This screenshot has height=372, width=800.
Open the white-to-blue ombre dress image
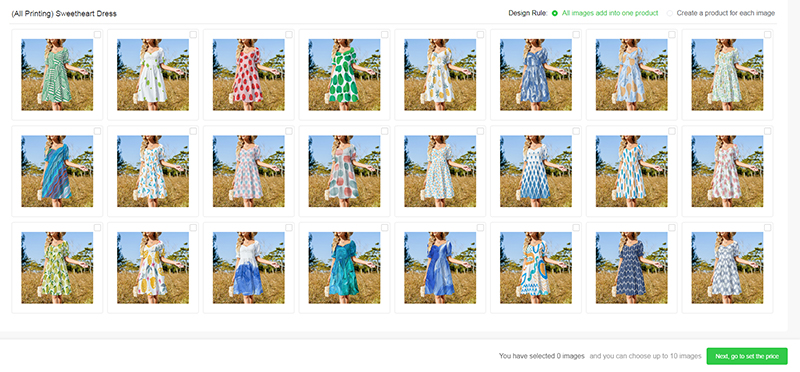[x=248, y=268]
